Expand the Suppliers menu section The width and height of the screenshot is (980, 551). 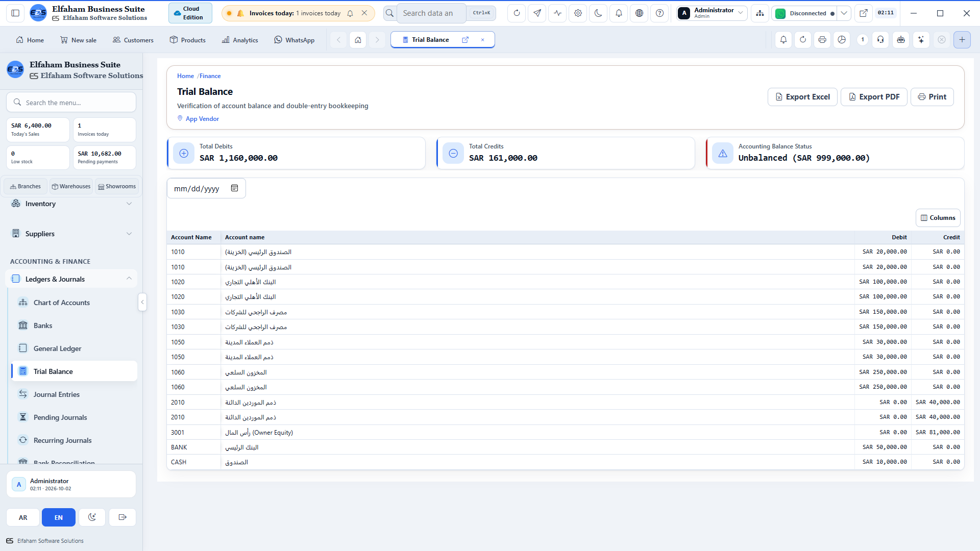71,234
